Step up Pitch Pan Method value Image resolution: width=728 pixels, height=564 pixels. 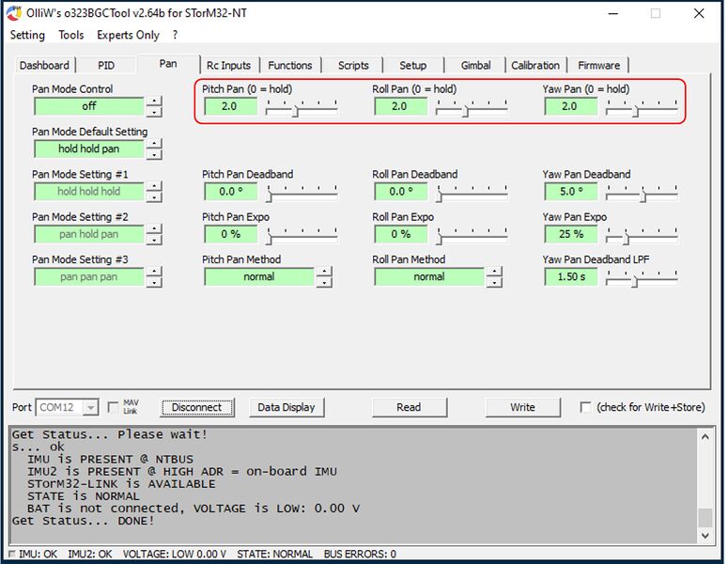coord(324,272)
